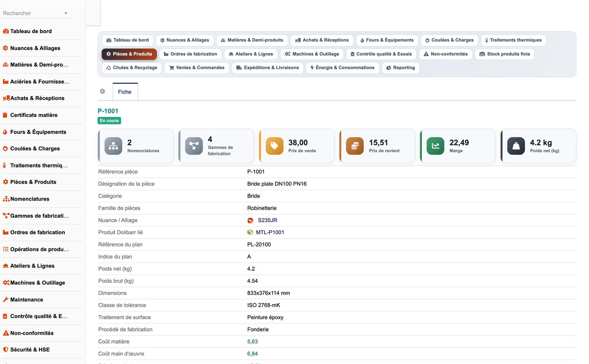Open the 4 Gammes de fabrication card
589x364 pixels.
click(216, 146)
